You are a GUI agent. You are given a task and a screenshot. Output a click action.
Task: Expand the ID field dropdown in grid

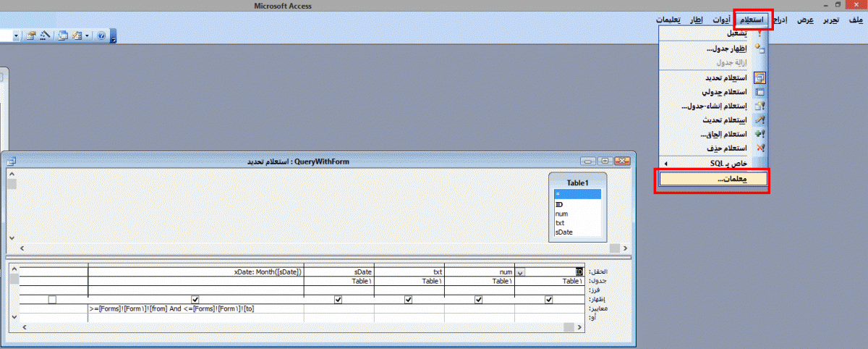tap(521, 272)
